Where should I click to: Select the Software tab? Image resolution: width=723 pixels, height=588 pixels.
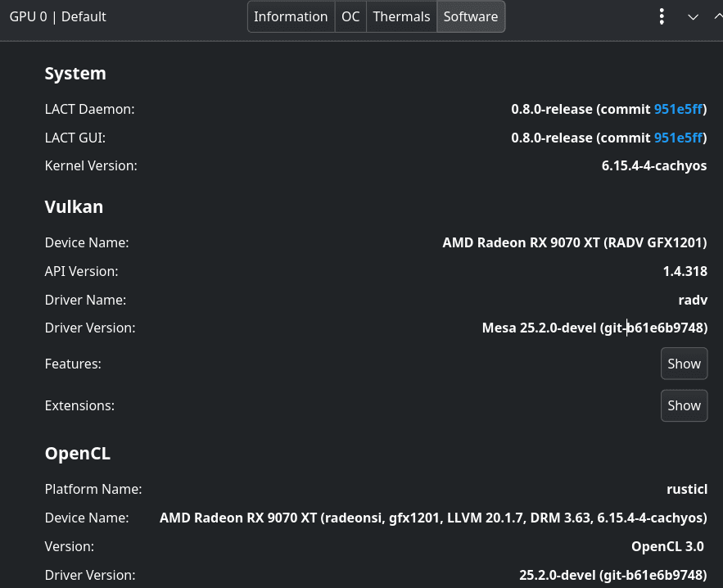point(471,16)
